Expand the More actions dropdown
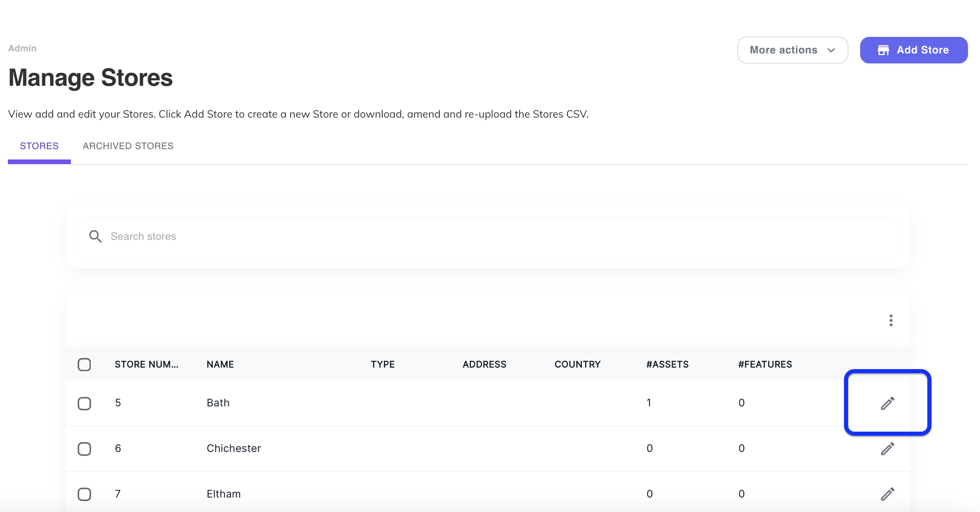The image size is (980, 512). point(784,50)
